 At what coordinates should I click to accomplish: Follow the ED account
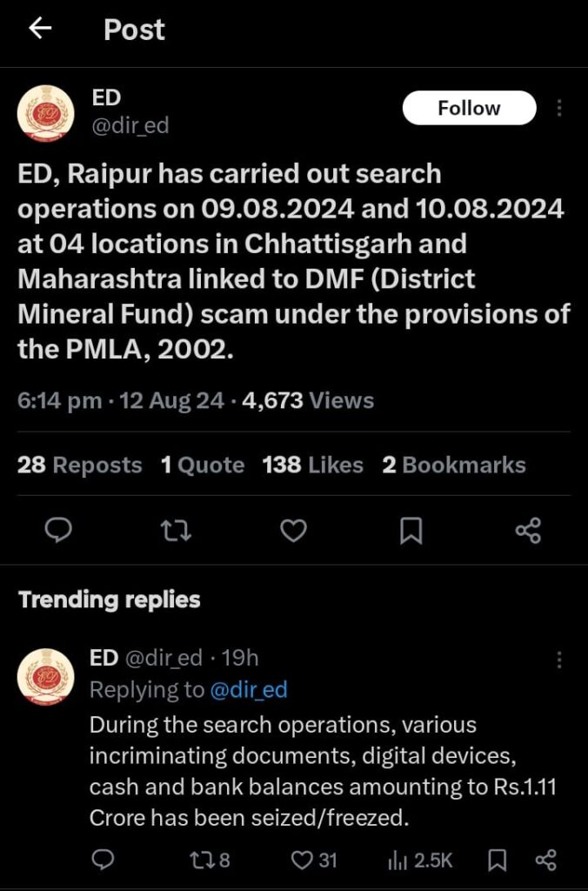(469, 108)
